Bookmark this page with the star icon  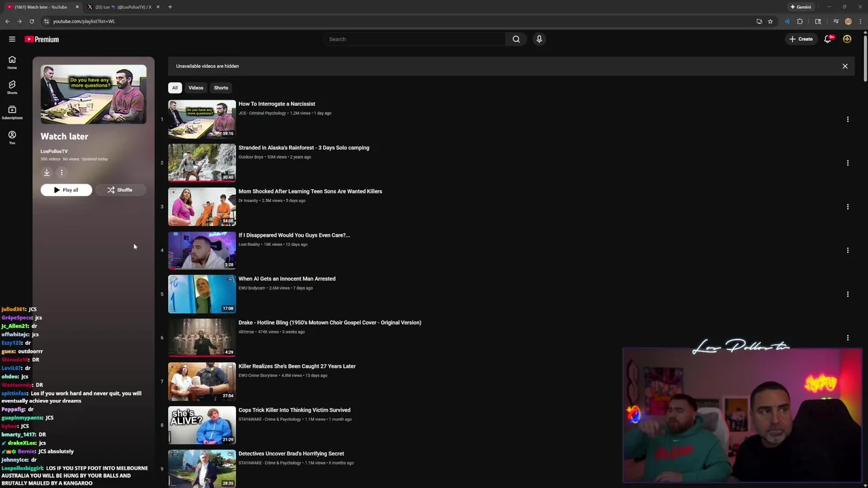[770, 21]
